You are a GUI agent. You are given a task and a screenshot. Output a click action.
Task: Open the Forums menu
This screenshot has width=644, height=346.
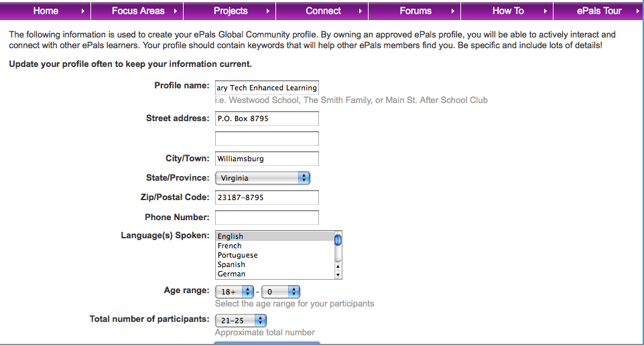pyautogui.click(x=415, y=11)
